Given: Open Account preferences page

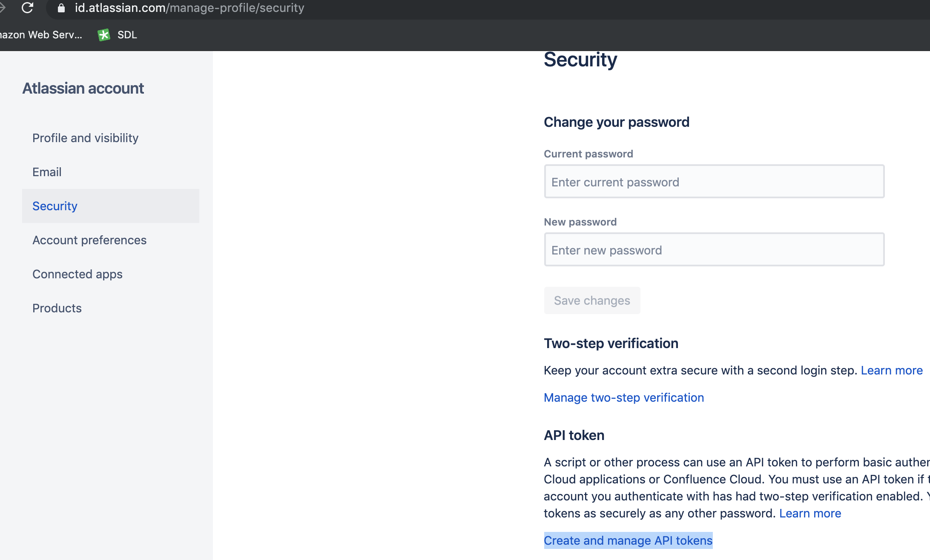Looking at the screenshot, I should (x=89, y=240).
